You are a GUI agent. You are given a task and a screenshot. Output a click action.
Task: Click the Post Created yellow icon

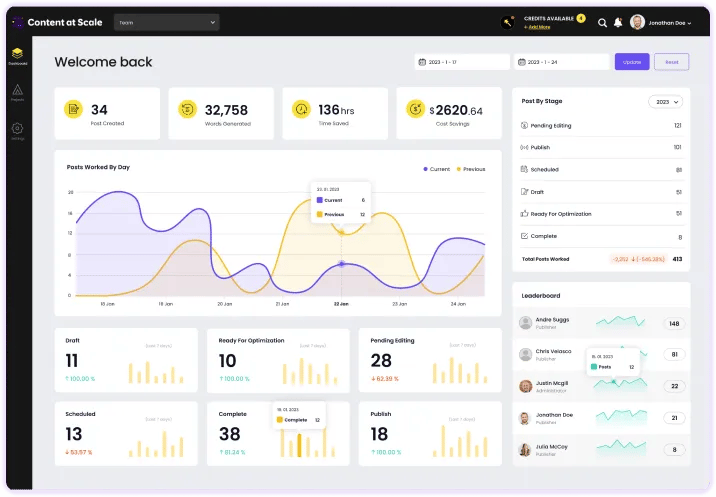[x=73, y=109]
